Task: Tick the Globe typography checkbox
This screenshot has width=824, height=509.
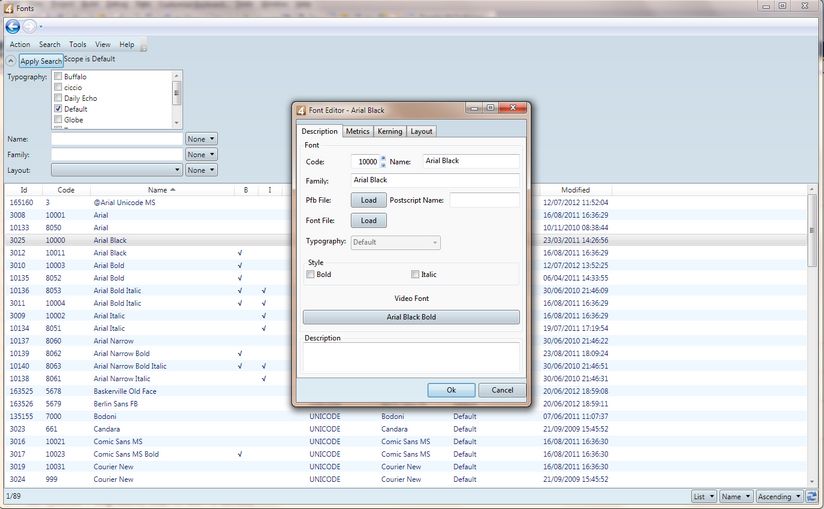Action: click(x=58, y=119)
